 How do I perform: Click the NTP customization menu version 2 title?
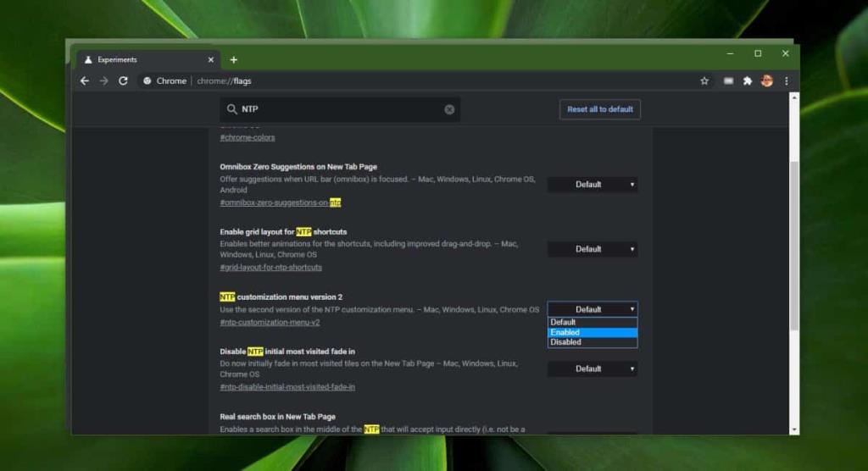[x=281, y=297]
